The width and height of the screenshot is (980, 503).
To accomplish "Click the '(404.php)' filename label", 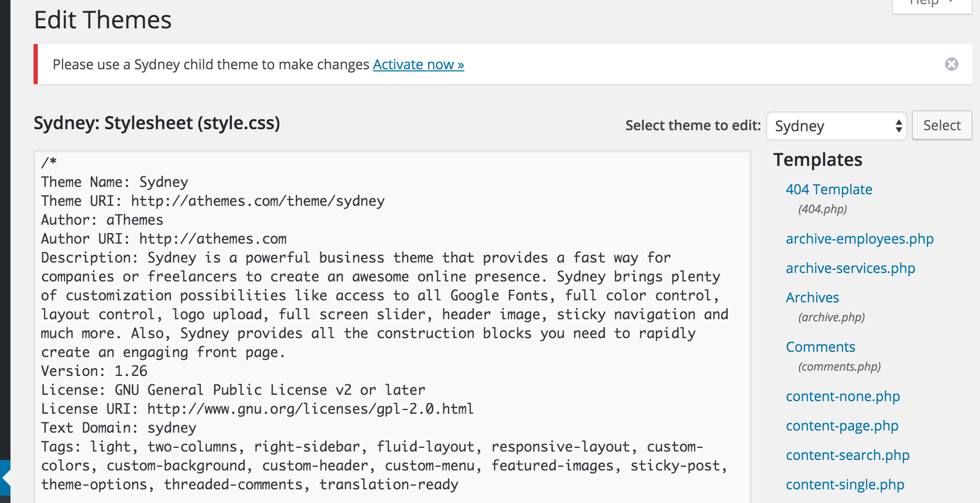I will pos(822,209).
